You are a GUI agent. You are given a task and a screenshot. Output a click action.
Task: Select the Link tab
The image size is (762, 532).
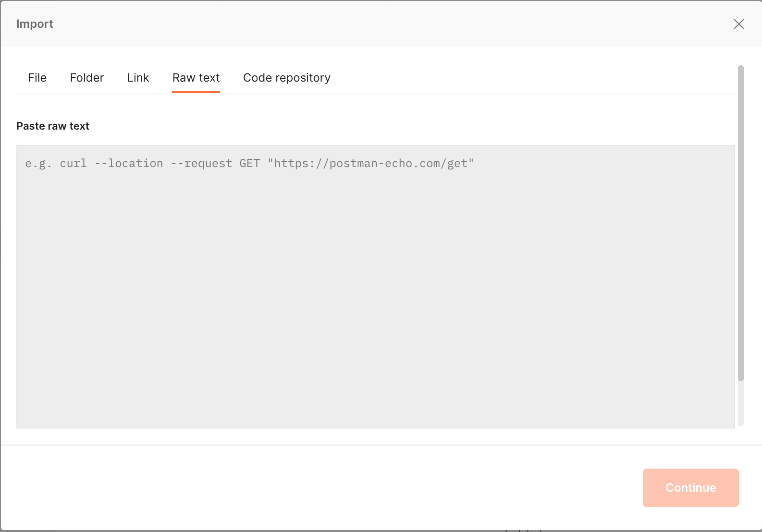138,78
